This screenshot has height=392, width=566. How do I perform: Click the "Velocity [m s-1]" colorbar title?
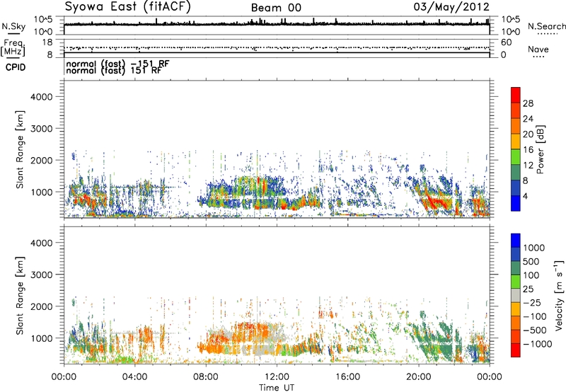[559, 296]
